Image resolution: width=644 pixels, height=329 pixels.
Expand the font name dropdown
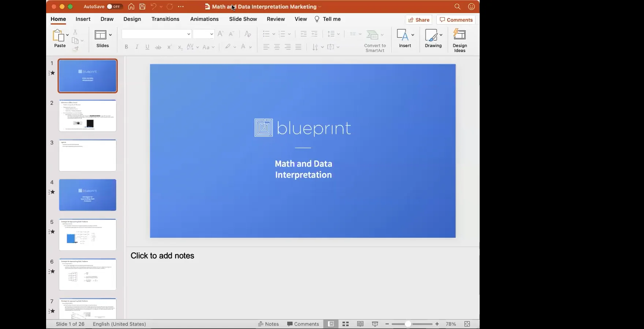188,34
